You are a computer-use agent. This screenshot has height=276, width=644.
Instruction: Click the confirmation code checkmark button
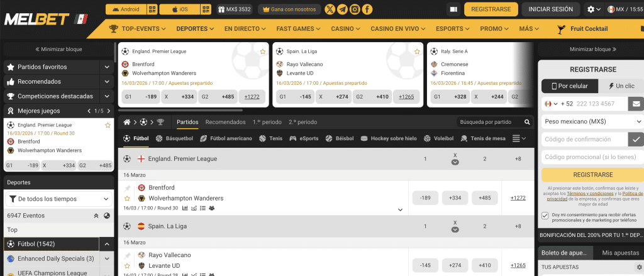tap(636, 139)
